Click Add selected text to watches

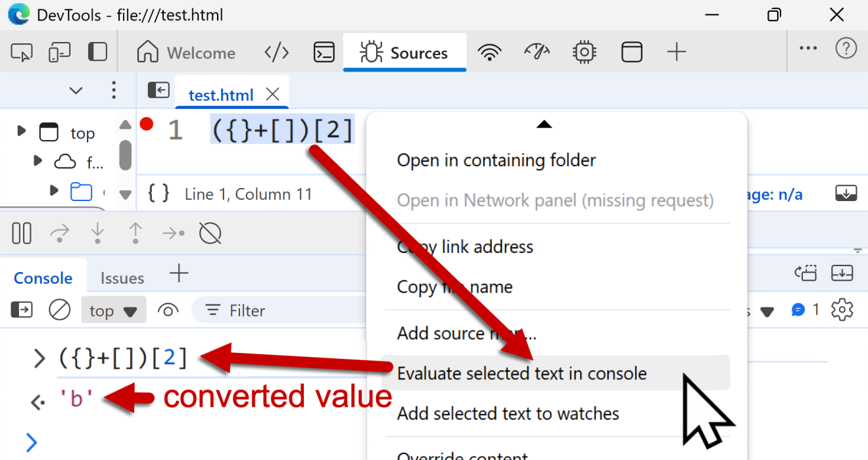tap(507, 413)
